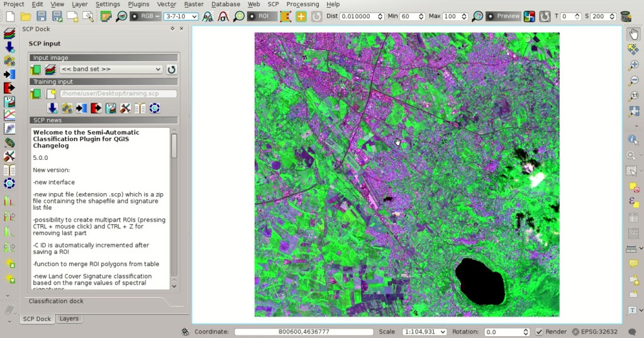Open the Raster menu
This screenshot has height=338, width=644.
tap(194, 4)
